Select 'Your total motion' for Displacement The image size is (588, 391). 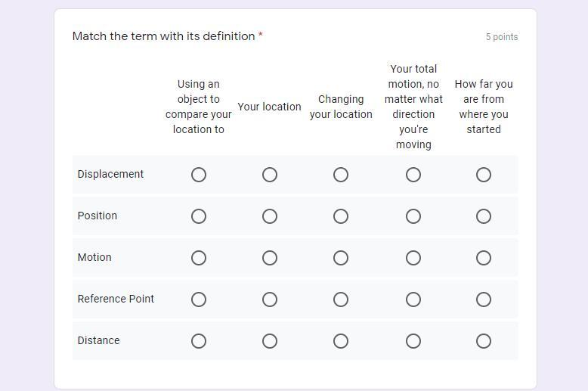click(413, 175)
